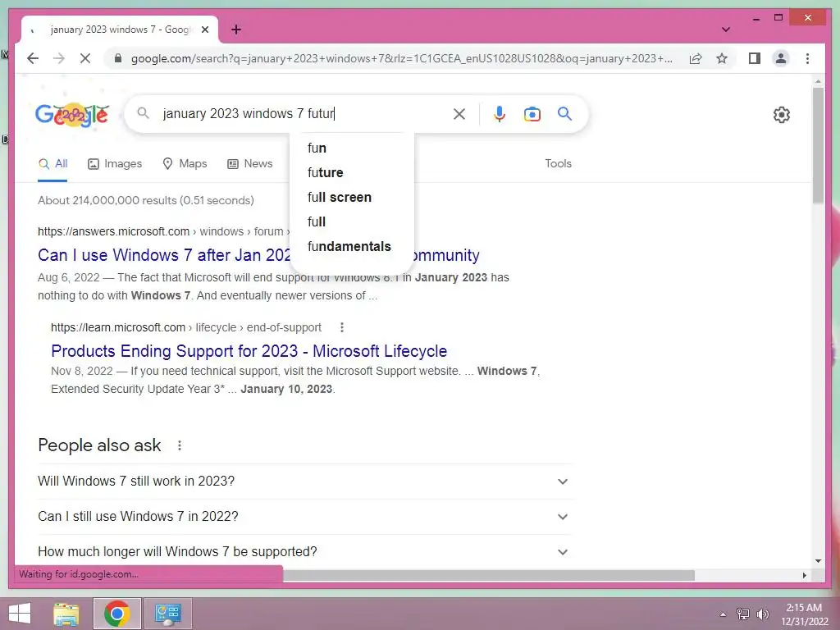Bookmark this tab with the star icon
840x630 pixels.
click(x=722, y=58)
